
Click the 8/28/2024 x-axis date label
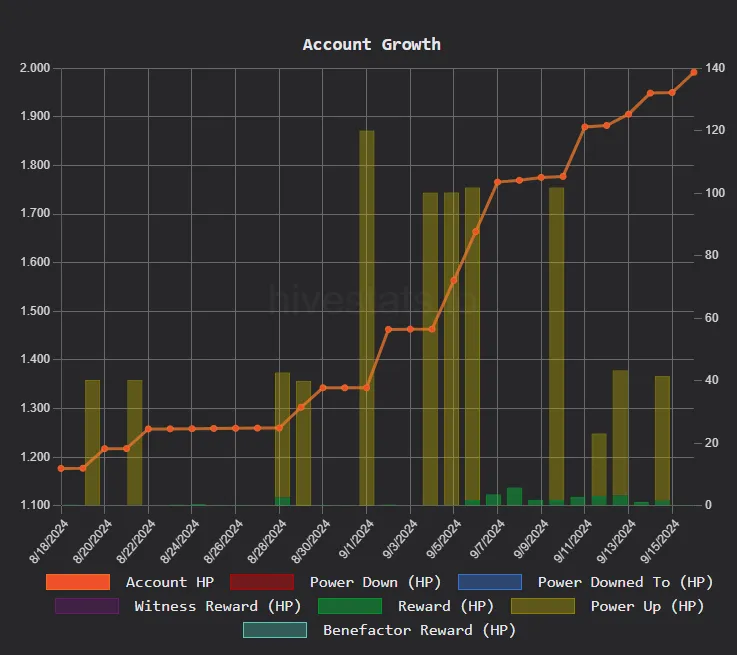[267, 541]
